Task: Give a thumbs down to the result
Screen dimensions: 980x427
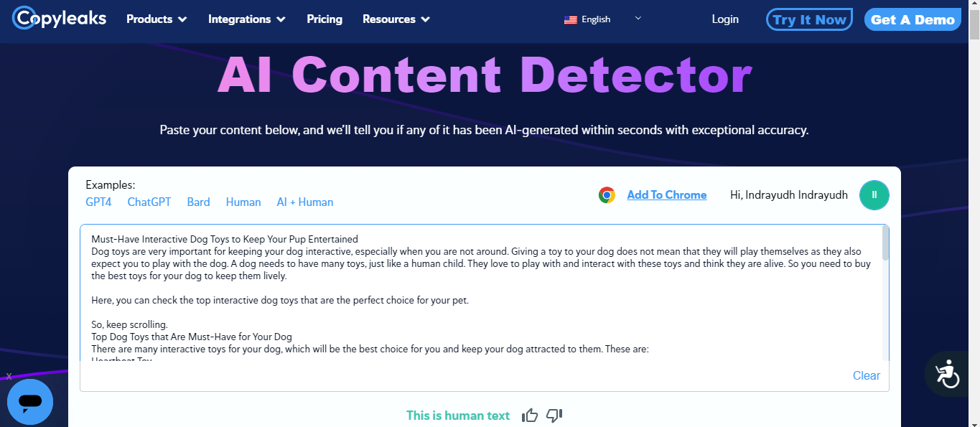Action: (554, 415)
